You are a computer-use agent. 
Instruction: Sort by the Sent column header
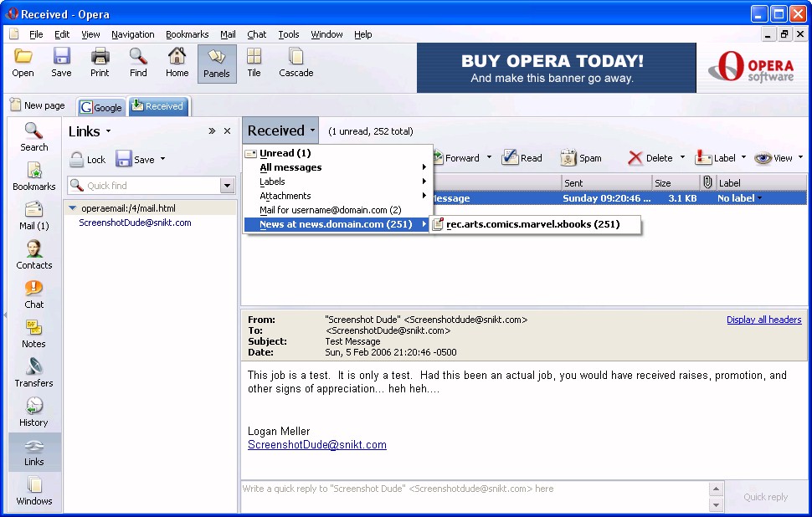[x=606, y=182]
